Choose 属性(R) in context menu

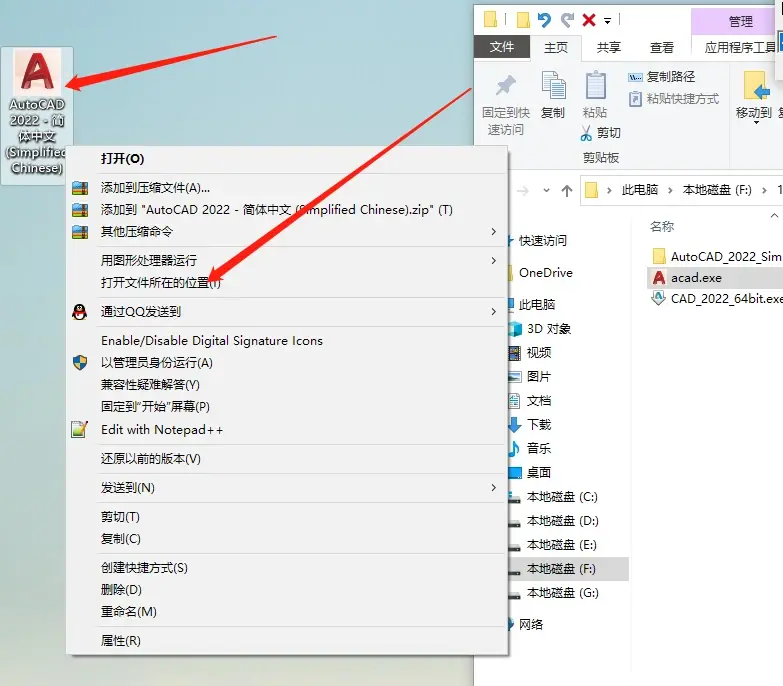[x=287, y=641]
